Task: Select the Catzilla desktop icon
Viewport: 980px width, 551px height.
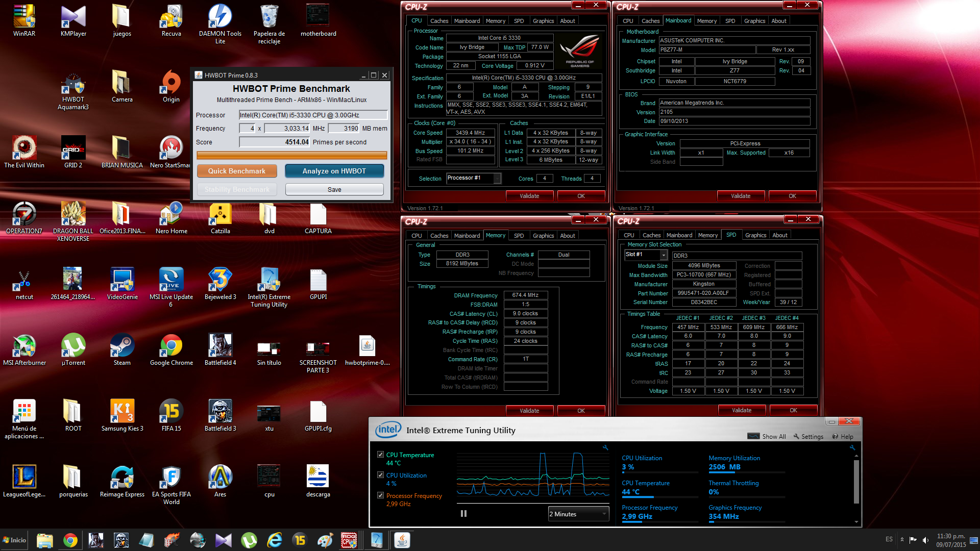Action: 220,218
